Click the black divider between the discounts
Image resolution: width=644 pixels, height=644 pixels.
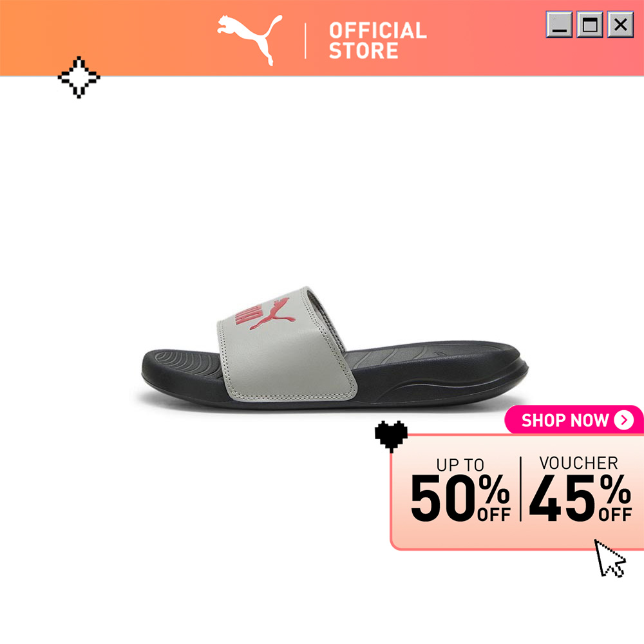coord(520,489)
